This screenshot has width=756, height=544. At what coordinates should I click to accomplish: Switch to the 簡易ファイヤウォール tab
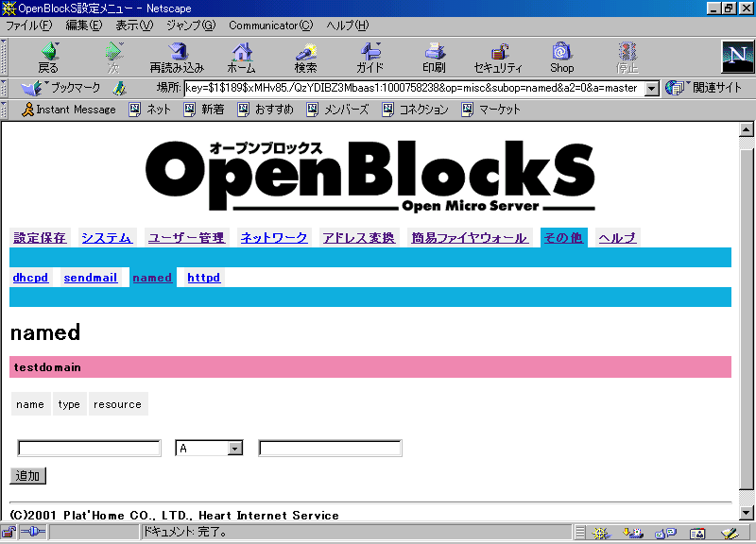click(469, 238)
